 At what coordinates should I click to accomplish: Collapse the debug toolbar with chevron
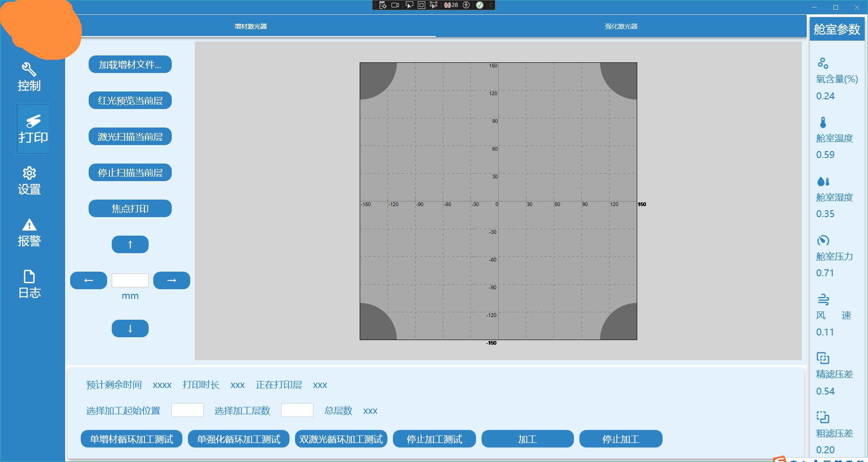(x=491, y=5)
